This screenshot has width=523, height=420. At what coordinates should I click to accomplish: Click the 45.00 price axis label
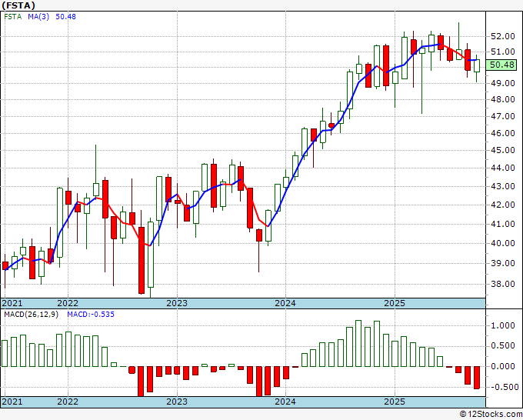(503, 150)
